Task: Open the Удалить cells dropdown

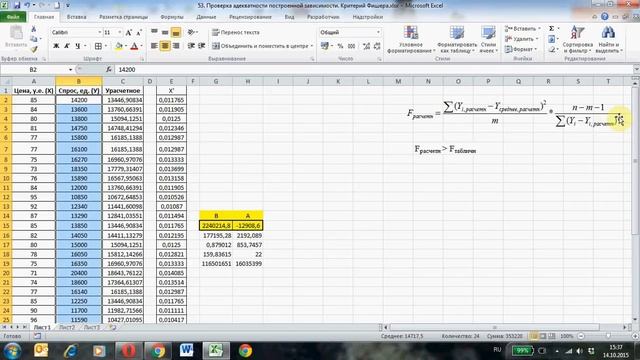Action: pos(522,39)
